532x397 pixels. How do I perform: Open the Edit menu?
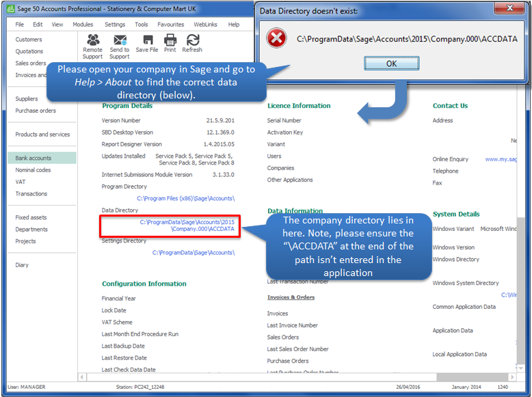point(38,25)
